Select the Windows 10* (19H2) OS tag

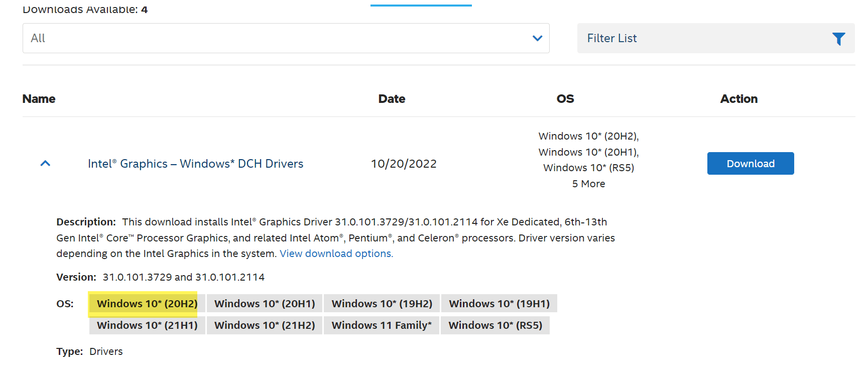pyautogui.click(x=382, y=304)
